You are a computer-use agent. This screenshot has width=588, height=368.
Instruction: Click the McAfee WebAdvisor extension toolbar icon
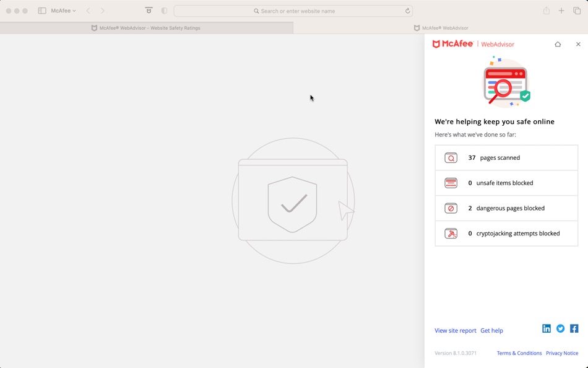click(x=149, y=11)
